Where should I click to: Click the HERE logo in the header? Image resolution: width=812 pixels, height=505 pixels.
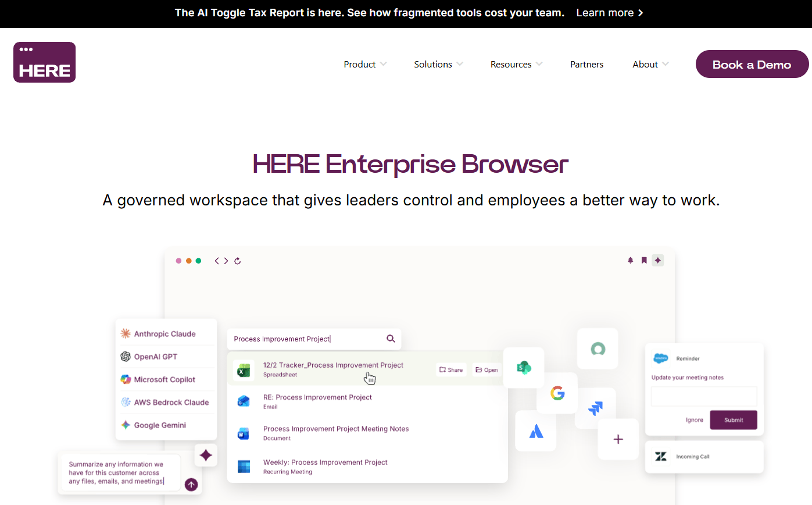tap(45, 62)
